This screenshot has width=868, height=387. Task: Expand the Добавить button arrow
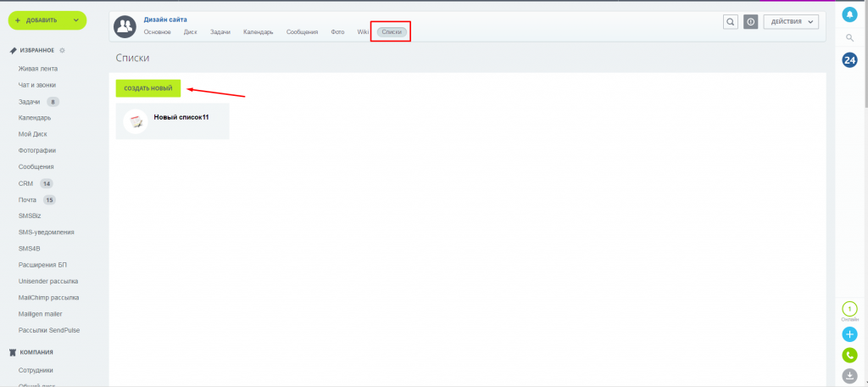click(75, 20)
